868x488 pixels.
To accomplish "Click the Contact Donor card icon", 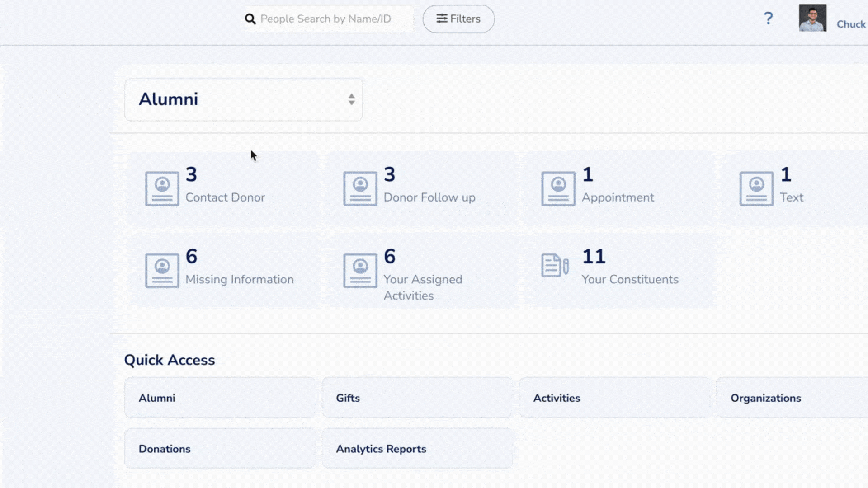I will pos(162,188).
